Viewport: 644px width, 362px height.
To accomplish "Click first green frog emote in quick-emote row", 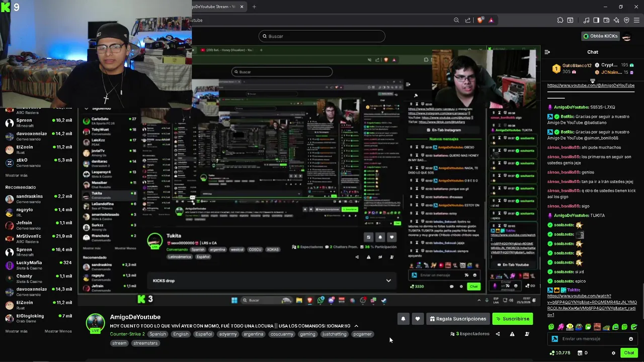I will click(551, 327).
